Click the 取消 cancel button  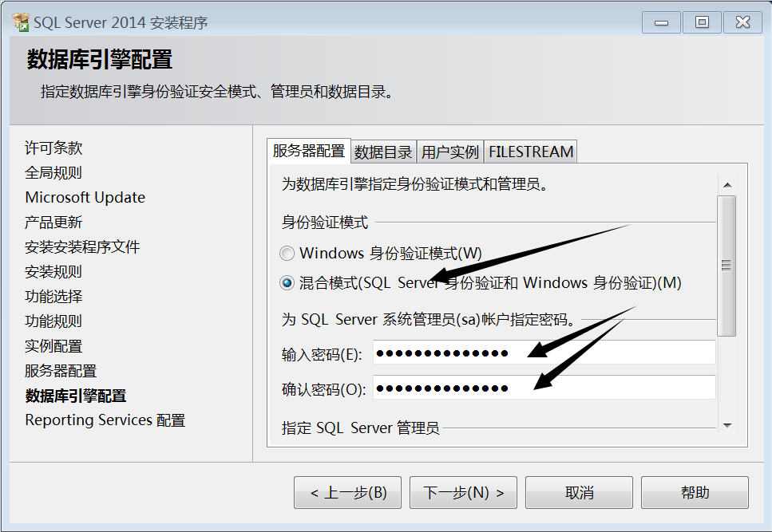click(x=579, y=492)
